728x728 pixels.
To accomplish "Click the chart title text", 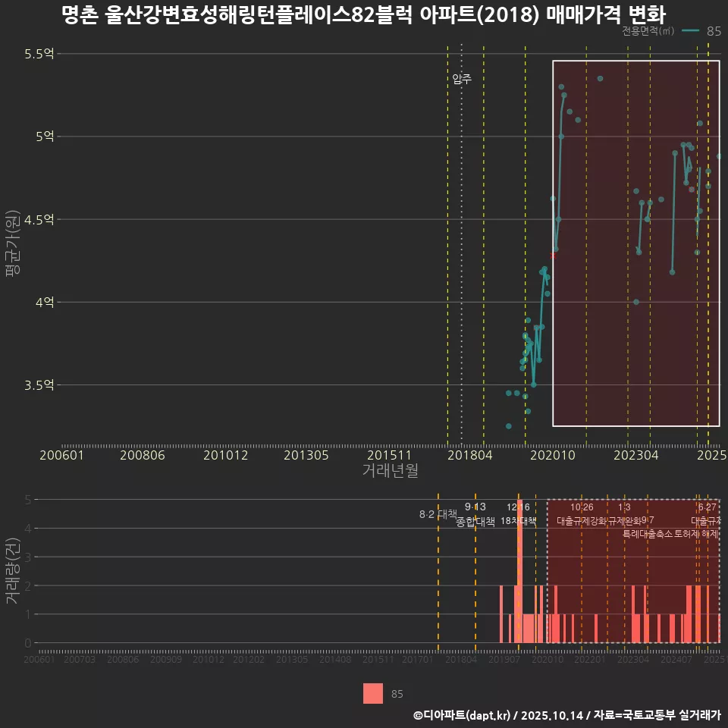I will tap(364, 13).
